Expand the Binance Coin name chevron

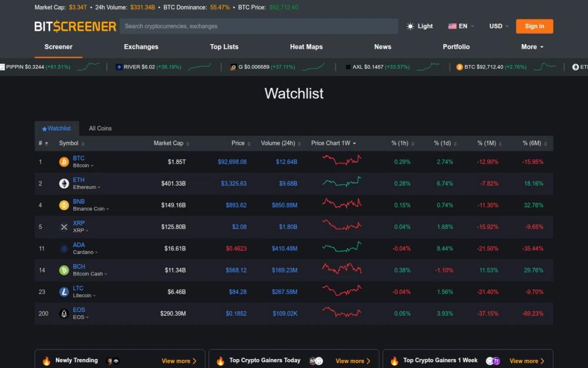pos(108,209)
